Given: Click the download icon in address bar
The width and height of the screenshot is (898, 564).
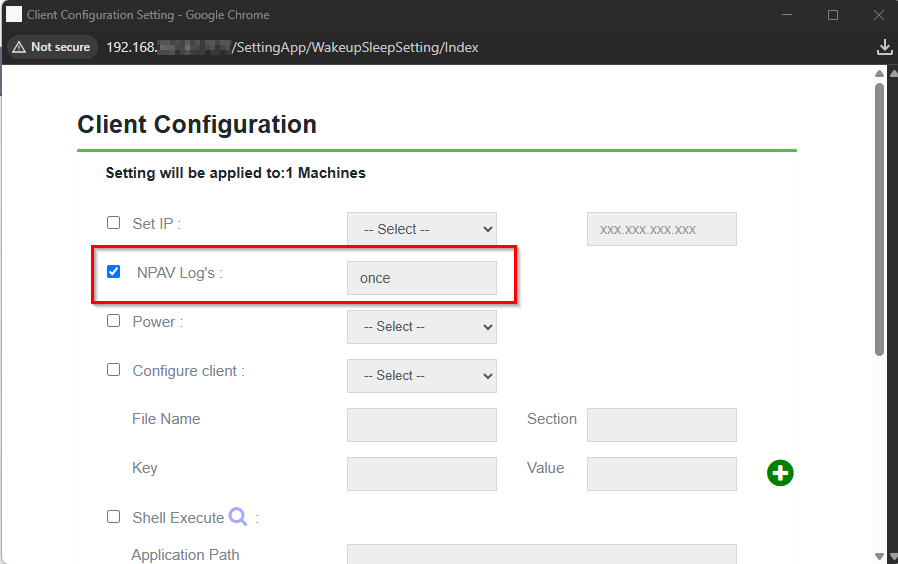Looking at the screenshot, I should pos(883,47).
